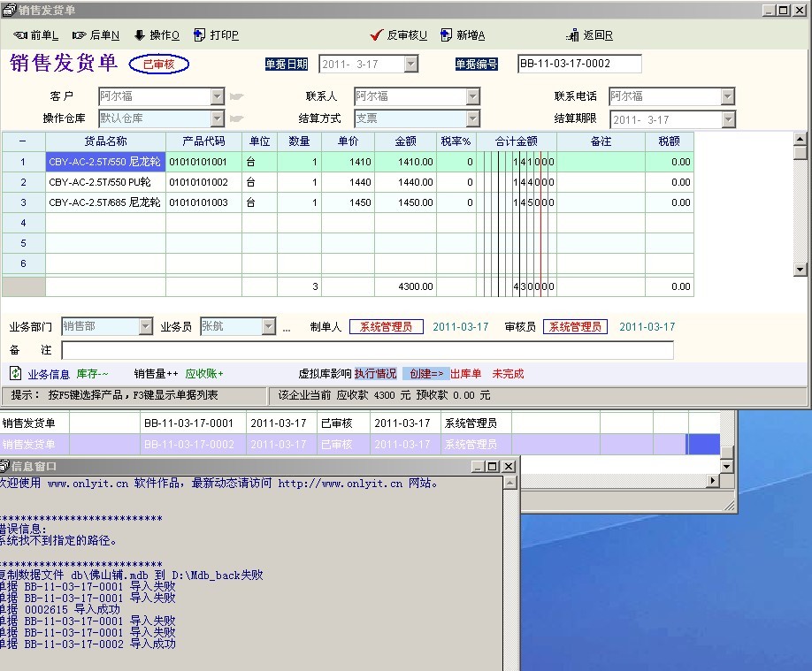Viewport: 812px width, 671px height.
Task: Open the 操作 toolbar menu
Action: click(157, 35)
